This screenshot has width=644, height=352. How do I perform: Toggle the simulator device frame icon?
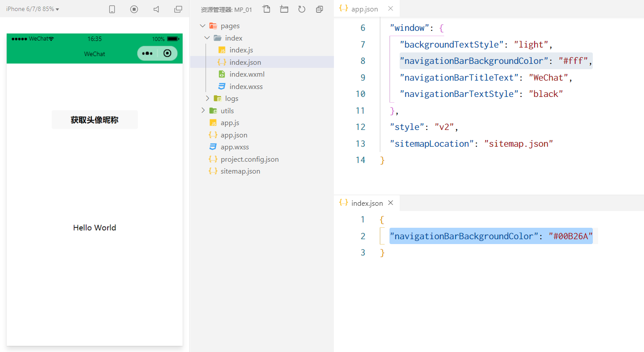[112, 9]
